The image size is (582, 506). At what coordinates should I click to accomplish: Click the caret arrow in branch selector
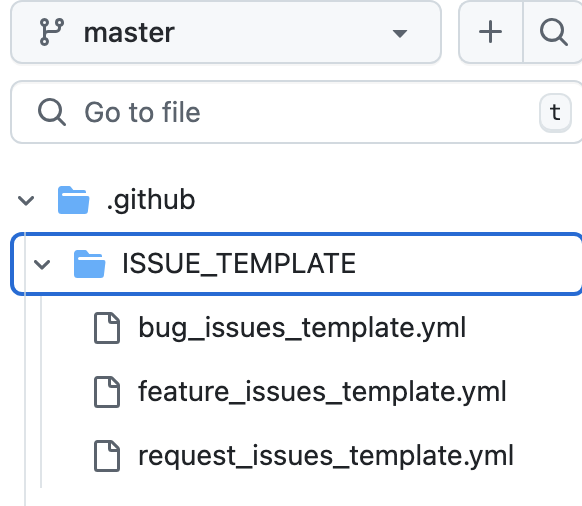coord(400,34)
